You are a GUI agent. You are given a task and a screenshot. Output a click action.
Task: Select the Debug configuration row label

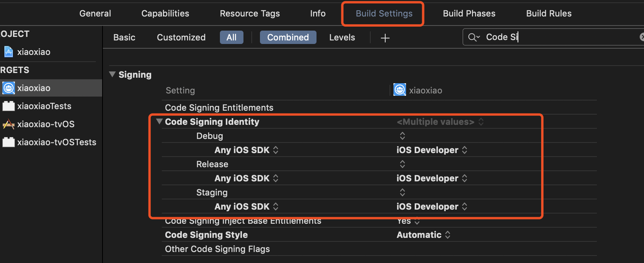click(x=210, y=136)
